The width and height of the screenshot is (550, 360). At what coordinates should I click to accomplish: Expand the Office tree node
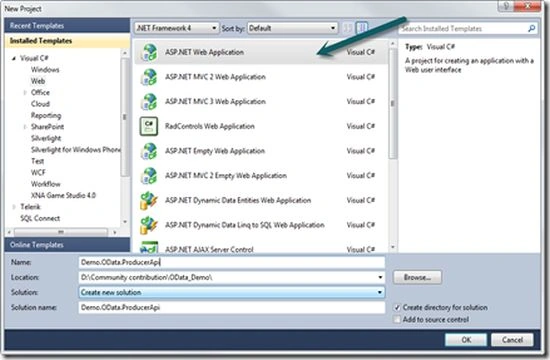[x=25, y=93]
